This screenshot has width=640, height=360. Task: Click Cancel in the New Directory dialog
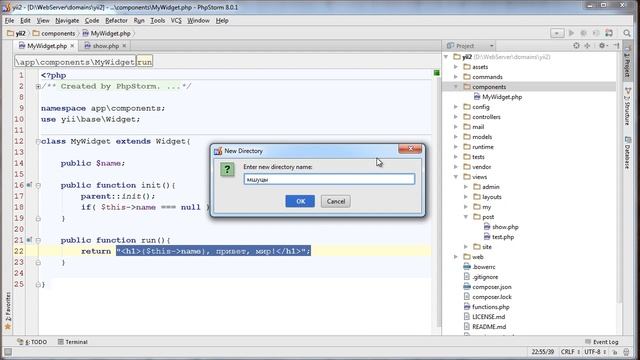pyautogui.click(x=336, y=201)
